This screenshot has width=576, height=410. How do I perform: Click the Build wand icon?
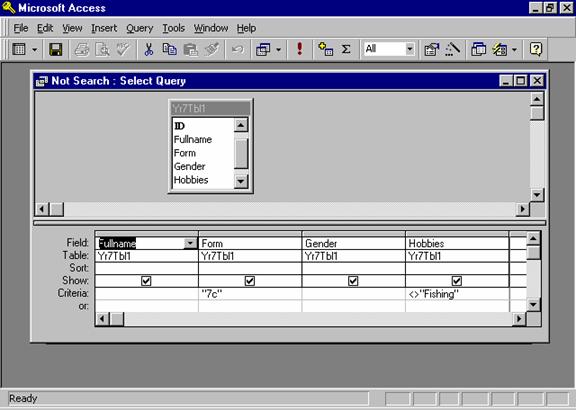453,49
